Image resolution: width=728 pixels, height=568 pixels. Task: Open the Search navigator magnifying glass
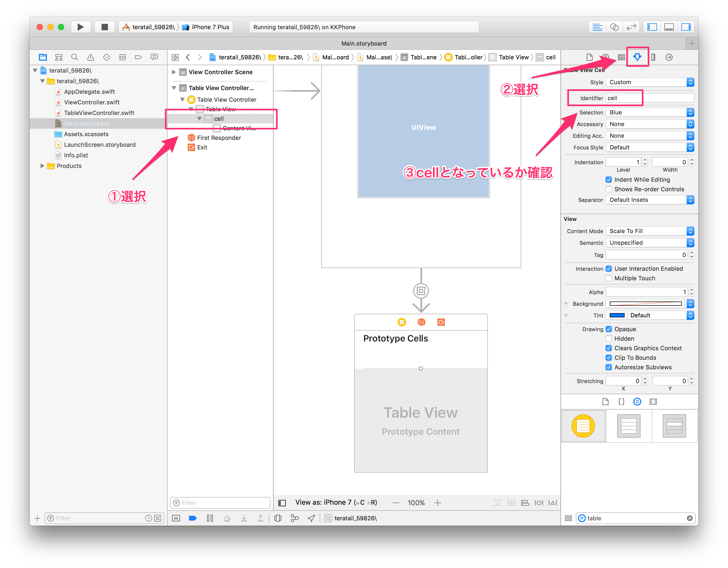tap(74, 57)
